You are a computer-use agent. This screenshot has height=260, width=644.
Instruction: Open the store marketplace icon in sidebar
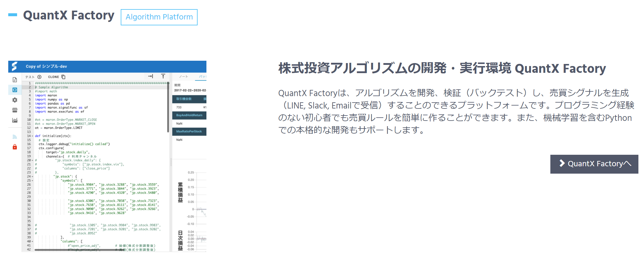tap(15, 110)
